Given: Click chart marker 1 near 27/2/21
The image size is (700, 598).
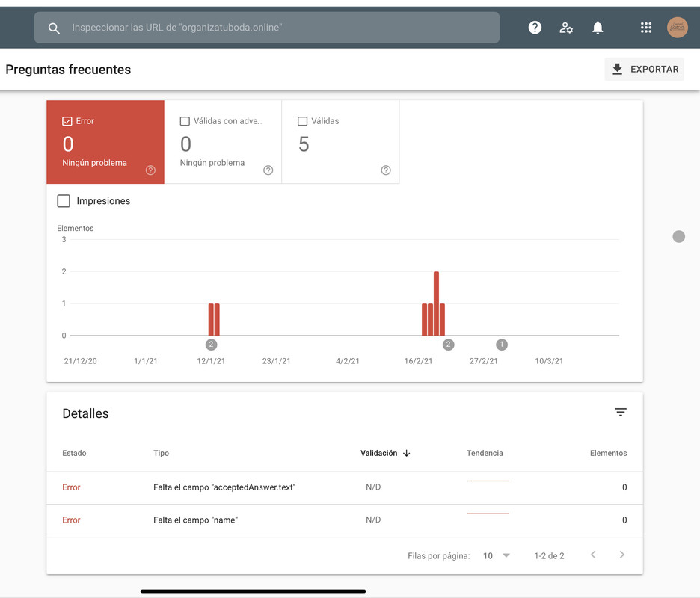Looking at the screenshot, I should 501,345.
